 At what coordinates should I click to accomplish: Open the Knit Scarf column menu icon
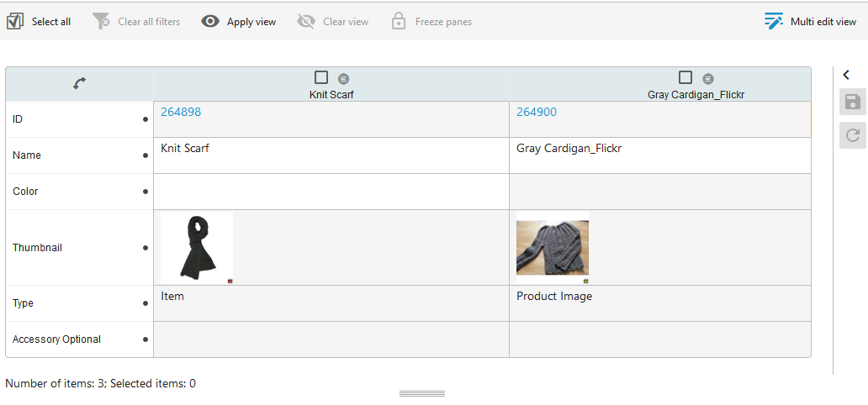point(343,78)
